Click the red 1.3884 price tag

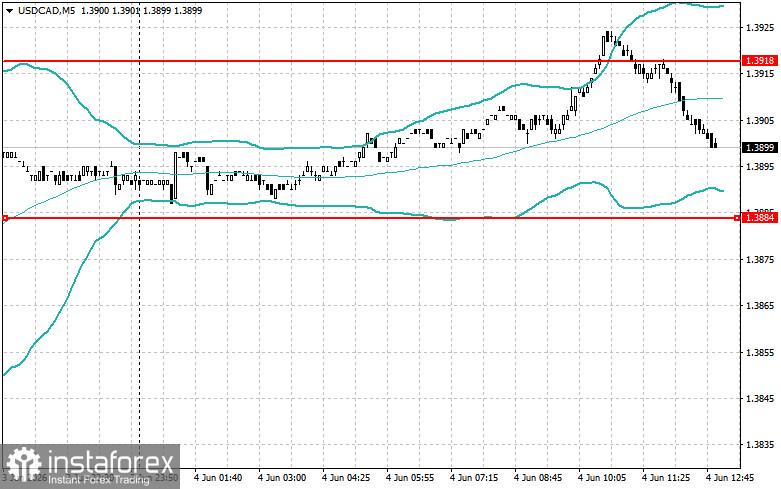click(760, 218)
